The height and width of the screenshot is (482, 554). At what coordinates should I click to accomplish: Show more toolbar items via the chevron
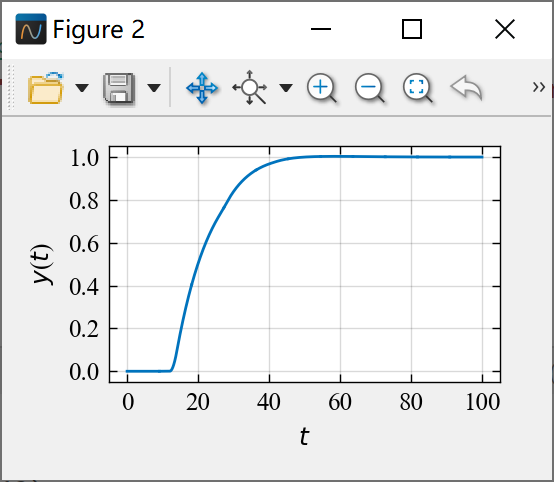click(x=539, y=87)
